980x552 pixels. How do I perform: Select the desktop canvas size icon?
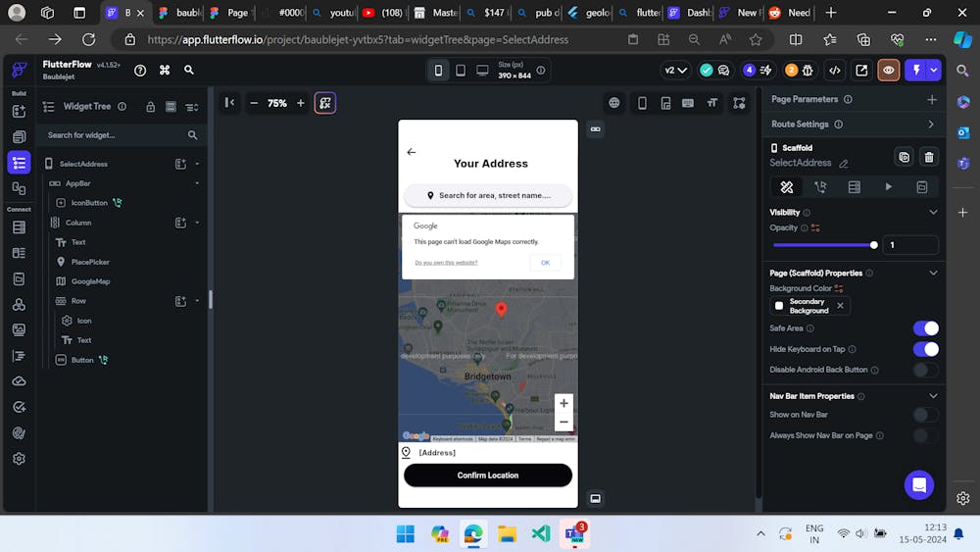click(x=482, y=71)
